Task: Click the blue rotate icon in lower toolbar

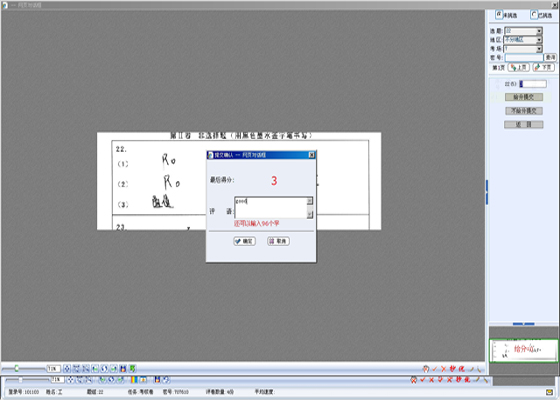Action: coord(111,380)
